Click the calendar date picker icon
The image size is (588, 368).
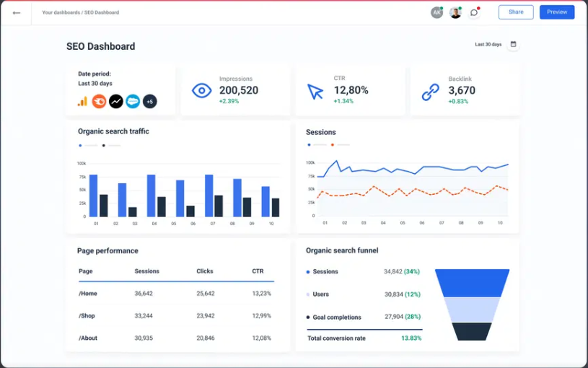pos(514,44)
